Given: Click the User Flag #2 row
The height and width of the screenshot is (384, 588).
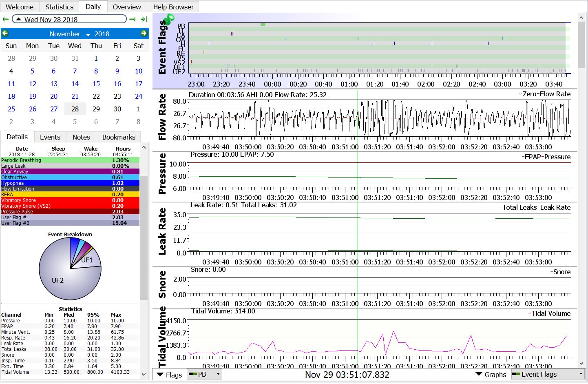Looking at the screenshot, I should pyautogui.click(x=70, y=223).
